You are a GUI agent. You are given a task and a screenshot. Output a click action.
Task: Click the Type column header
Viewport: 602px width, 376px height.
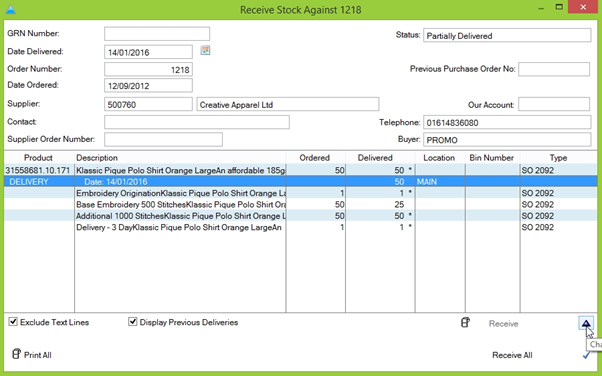coord(558,158)
